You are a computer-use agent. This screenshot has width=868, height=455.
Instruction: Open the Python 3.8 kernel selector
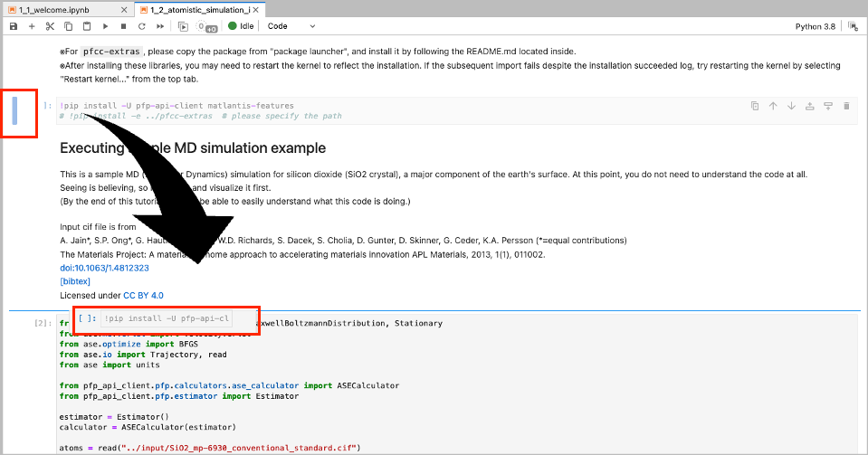(x=820, y=26)
